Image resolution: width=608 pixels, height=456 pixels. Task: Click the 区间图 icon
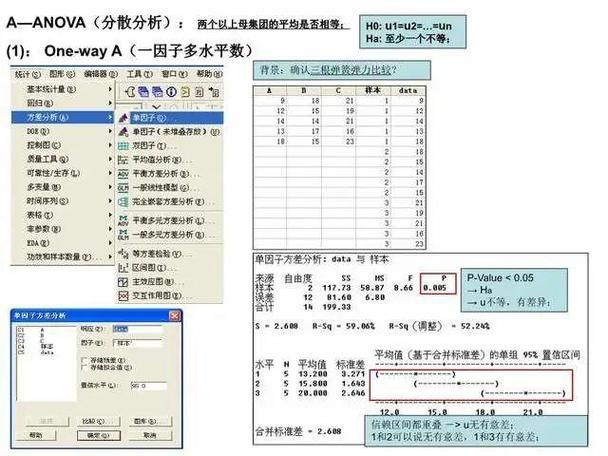(123, 268)
